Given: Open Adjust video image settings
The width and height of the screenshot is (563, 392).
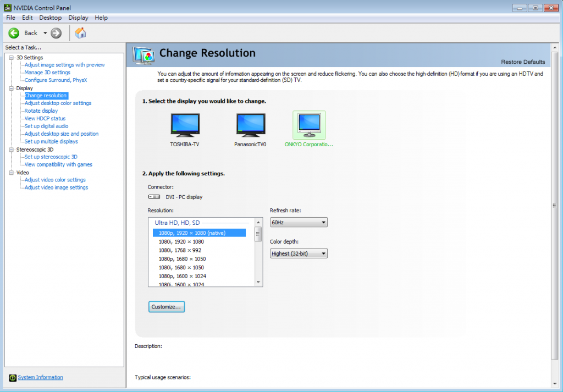Looking at the screenshot, I should tap(56, 187).
